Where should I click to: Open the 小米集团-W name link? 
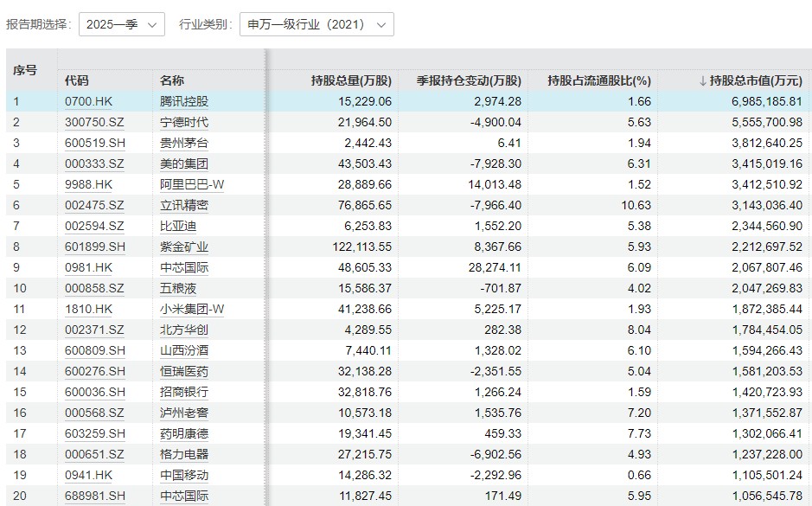[192, 309]
